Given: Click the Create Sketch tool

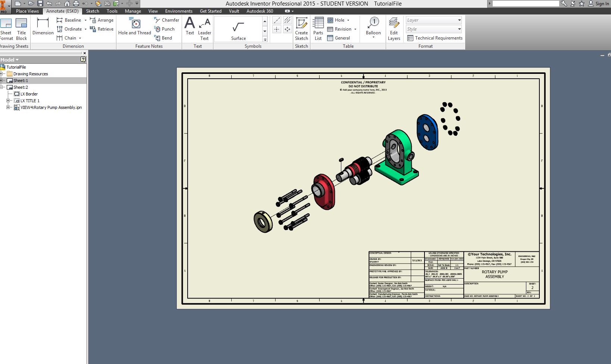Looking at the screenshot, I should click(x=301, y=29).
